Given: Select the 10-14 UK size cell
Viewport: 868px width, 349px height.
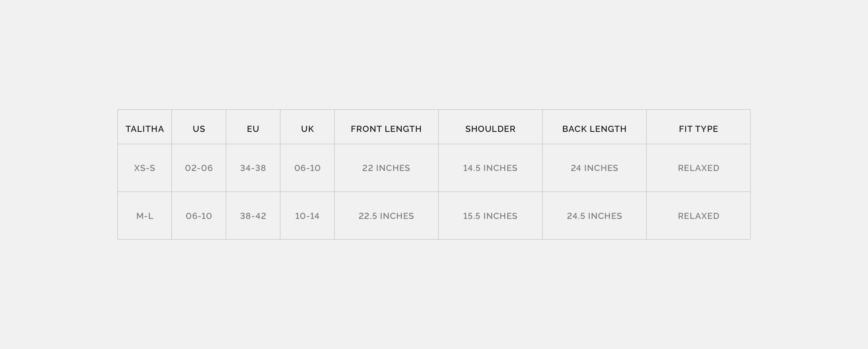Looking at the screenshot, I should click(307, 216).
